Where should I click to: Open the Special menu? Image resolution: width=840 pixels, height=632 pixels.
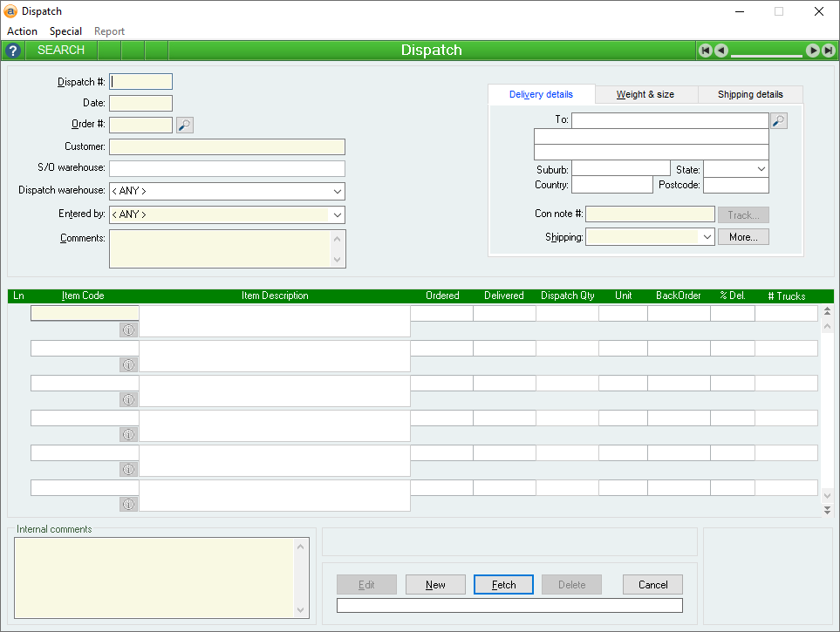tap(65, 31)
